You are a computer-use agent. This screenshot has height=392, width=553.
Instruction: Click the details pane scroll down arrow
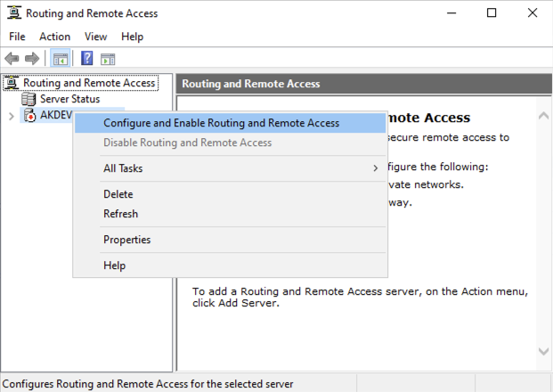coord(543,351)
